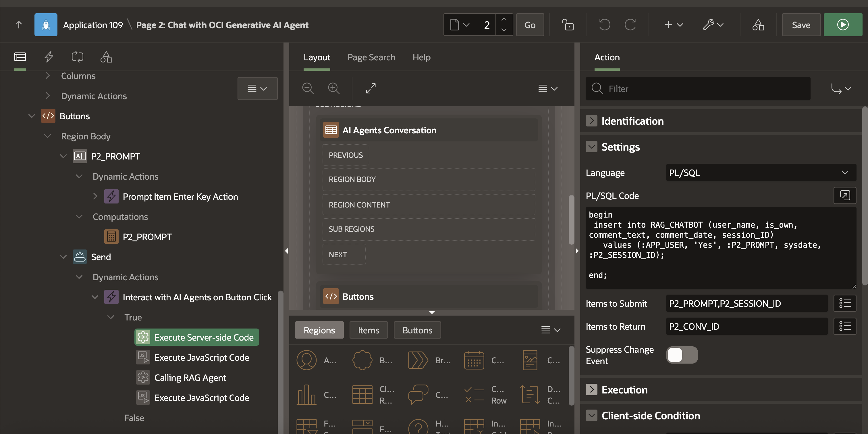Click the page lock icon
This screenshot has width=868, height=434.
pyautogui.click(x=568, y=25)
